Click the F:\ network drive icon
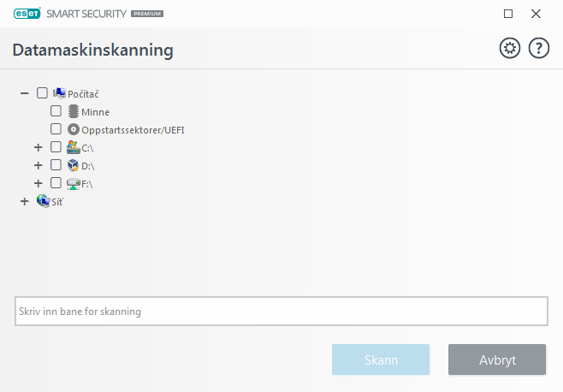 pos(73,183)
